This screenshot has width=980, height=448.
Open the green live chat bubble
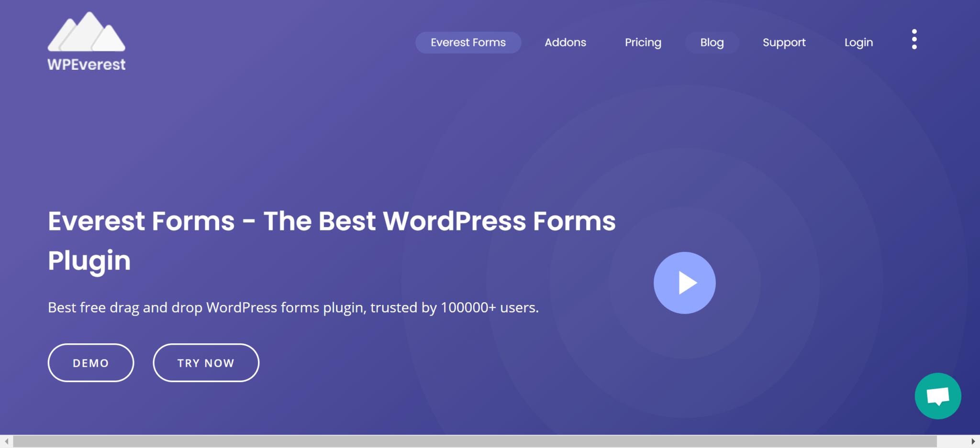[938, 396]
